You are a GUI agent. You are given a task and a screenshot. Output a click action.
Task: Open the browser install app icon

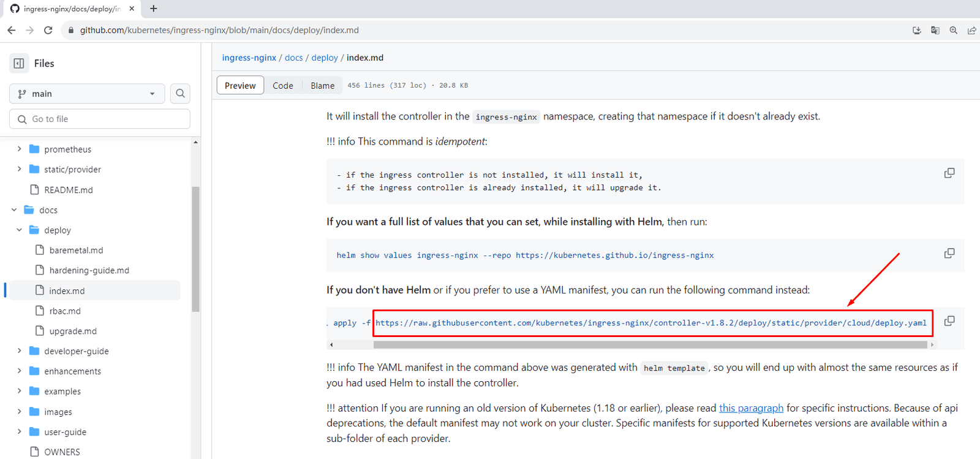pyautogui.click(x=917, y=30)
